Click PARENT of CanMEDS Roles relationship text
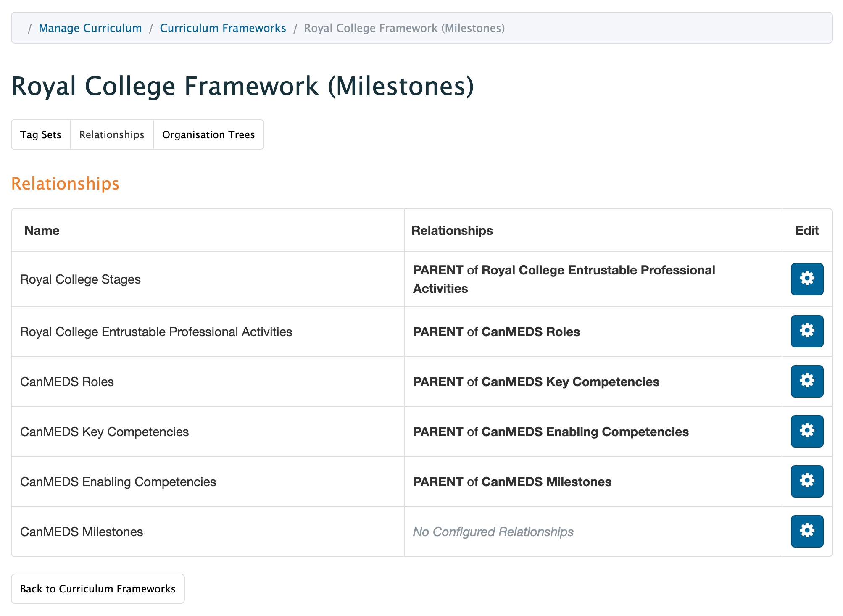The height and width of the screenshot is (616, 843). point(496,332)
